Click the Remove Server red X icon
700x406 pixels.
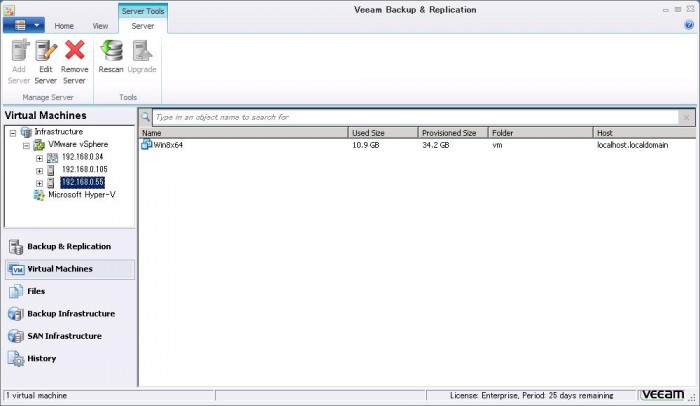pyautogui.click(x=75, y=52)
